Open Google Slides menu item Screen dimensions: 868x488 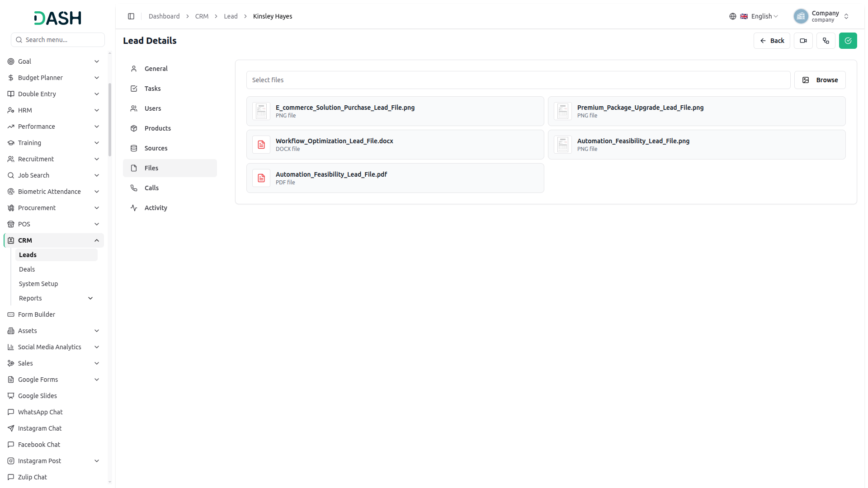point(54,396)
